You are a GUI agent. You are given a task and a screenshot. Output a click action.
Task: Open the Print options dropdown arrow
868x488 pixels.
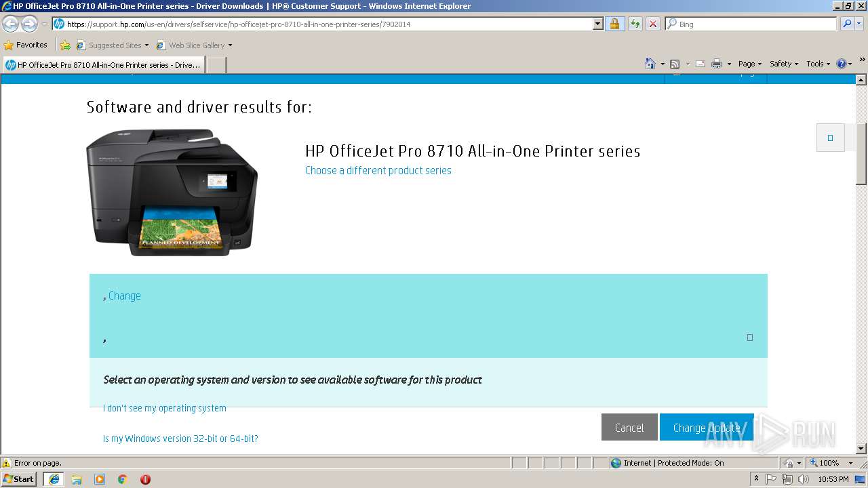tap(729, 64)
